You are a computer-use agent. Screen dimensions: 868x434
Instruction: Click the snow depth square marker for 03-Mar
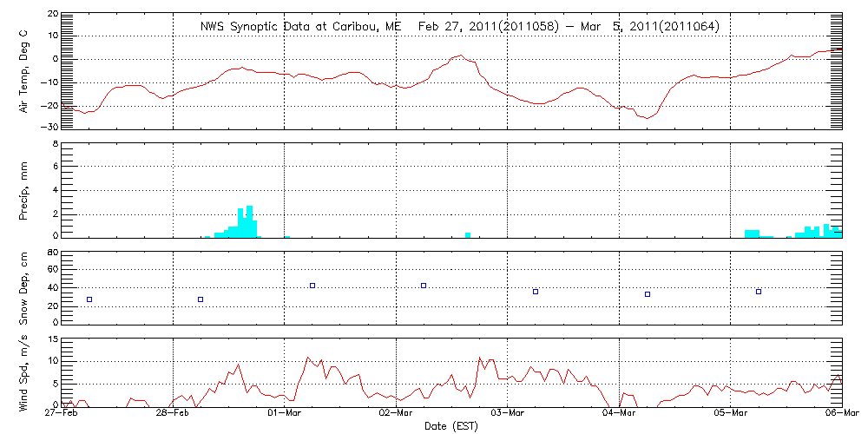click(x=536, y=292)
